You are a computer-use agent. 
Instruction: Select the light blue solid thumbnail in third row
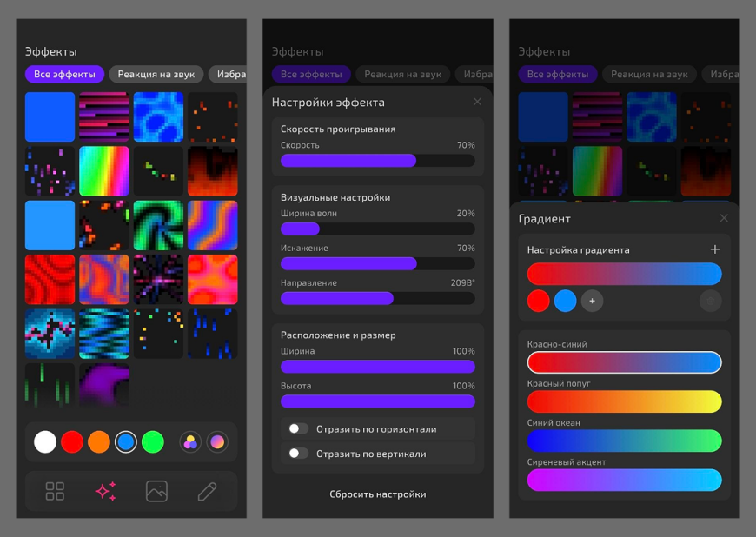tap(50, 225)
